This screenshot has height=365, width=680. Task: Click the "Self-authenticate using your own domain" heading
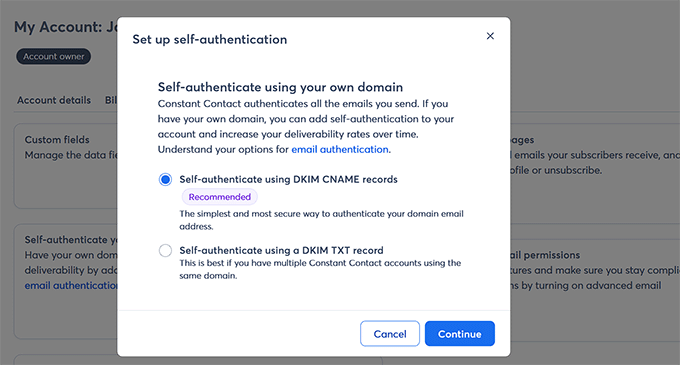(x=280, y=87)
